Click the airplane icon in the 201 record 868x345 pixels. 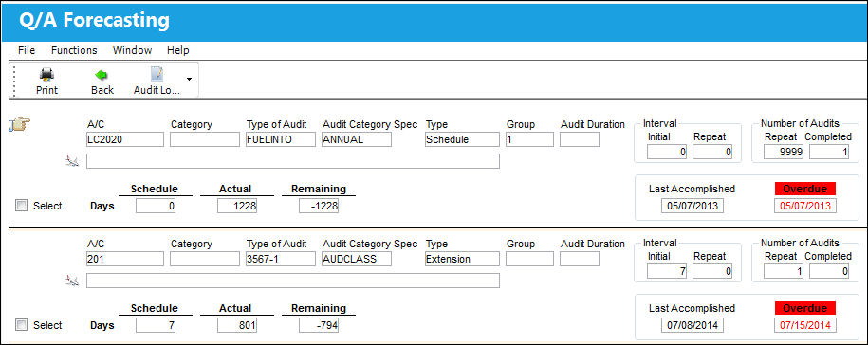tap(71, 281)
